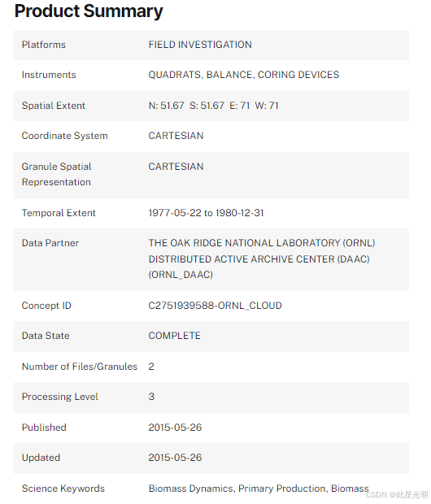Image resolution: width=431 pixels, height=504 pixels.
Task: Click the COMPLETE data state value
Action: click(175, 336)
